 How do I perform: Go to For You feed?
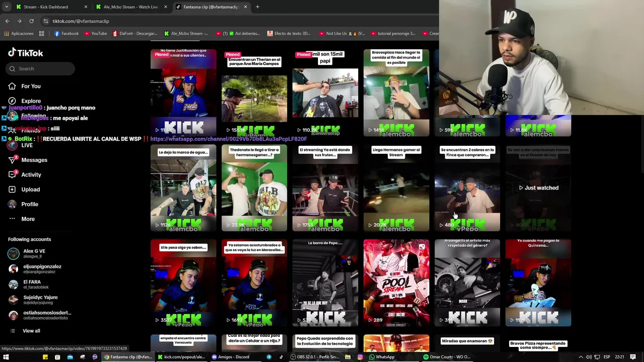(31, 86)
